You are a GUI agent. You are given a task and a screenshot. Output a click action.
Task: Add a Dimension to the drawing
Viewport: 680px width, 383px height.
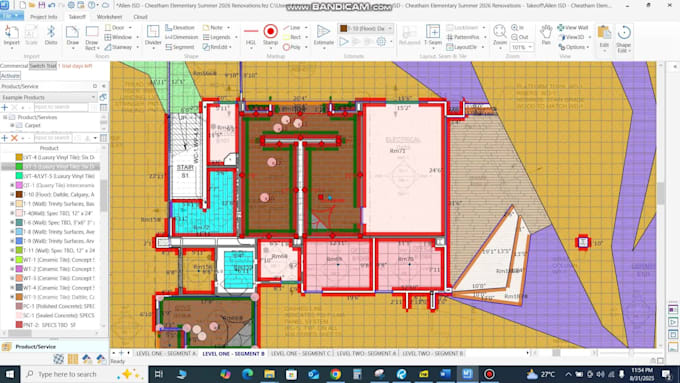point(182,37)
